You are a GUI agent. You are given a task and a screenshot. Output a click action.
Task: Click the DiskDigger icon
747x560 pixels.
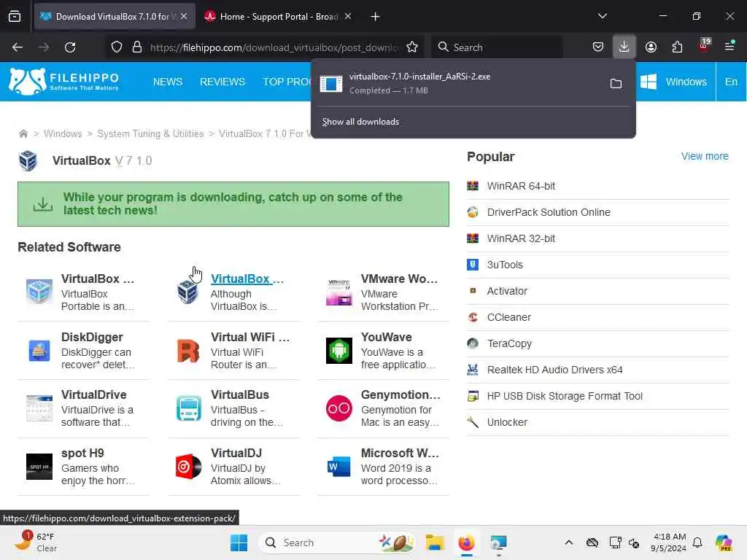pos(39,351)
